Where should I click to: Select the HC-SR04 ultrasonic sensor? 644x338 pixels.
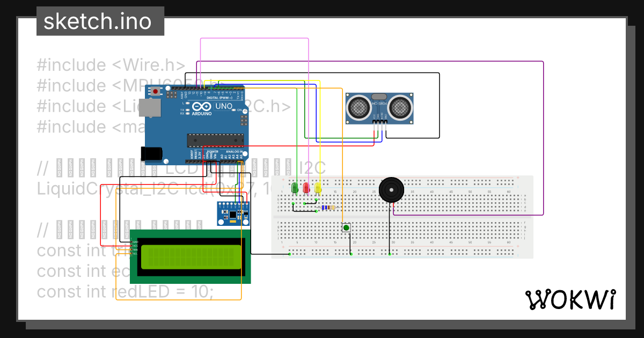(x=379, y=107)
